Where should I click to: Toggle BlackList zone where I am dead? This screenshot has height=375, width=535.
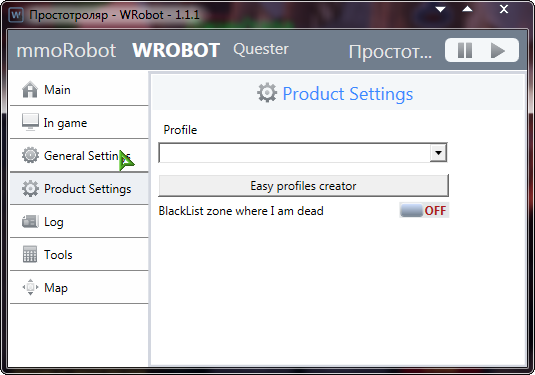(x=424, y=210)
